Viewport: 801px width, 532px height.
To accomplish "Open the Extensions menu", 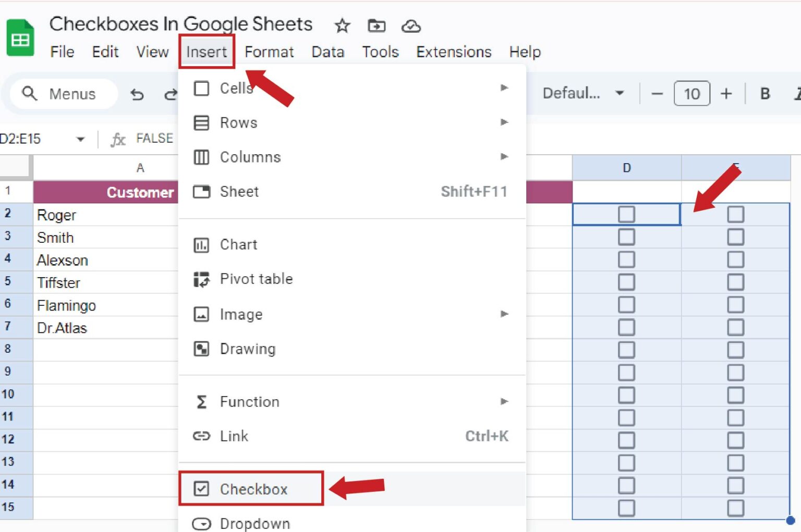I will coord(453,52).
